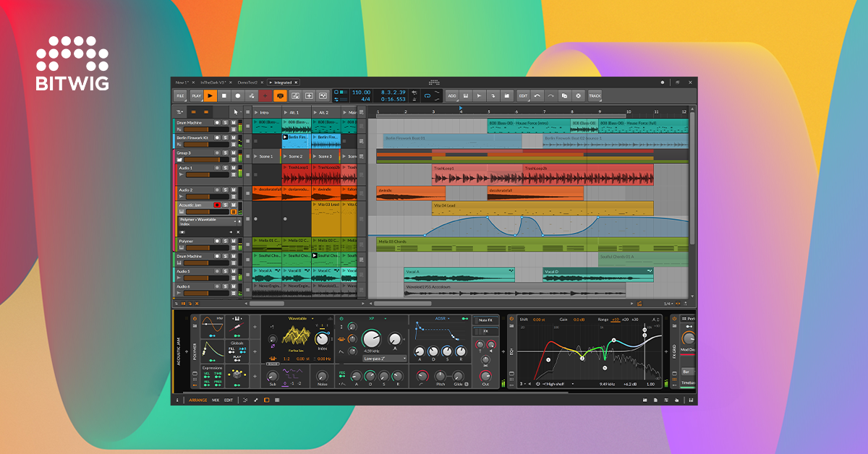Click the red plus overdub button

(x=265, y=95)
